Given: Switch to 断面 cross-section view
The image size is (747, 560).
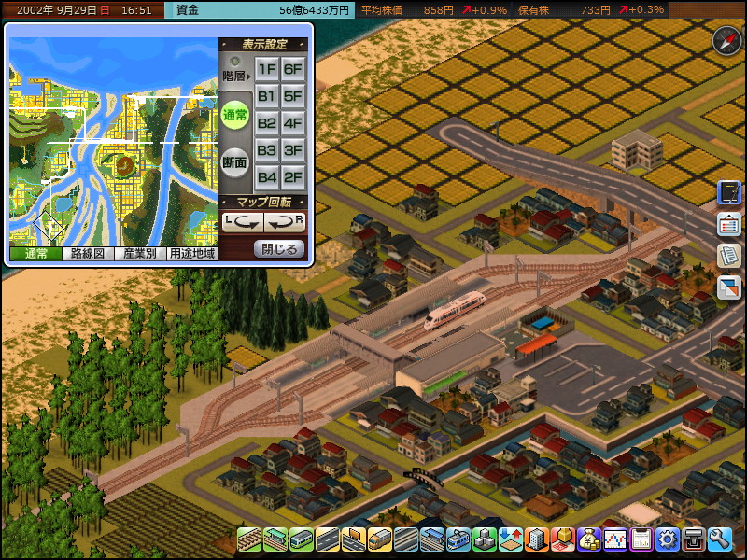Looking at the screenshot, I should [x=235, y=162].
